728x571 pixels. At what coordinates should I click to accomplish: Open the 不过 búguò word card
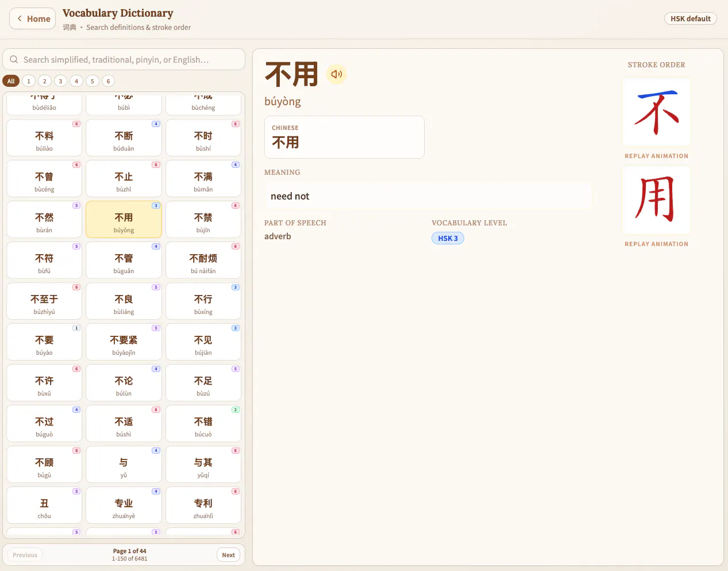[x=44, y=424]
